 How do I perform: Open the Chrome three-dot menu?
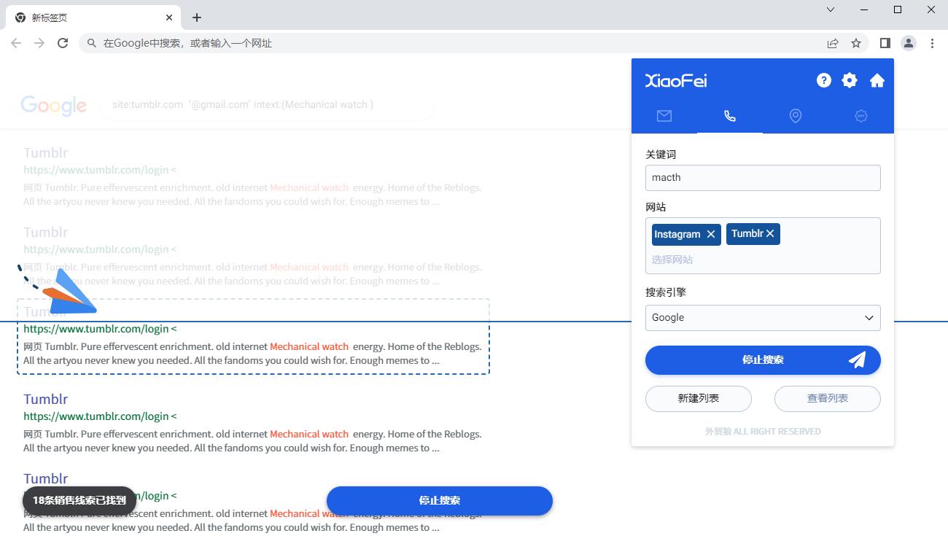tap(932, 43)
